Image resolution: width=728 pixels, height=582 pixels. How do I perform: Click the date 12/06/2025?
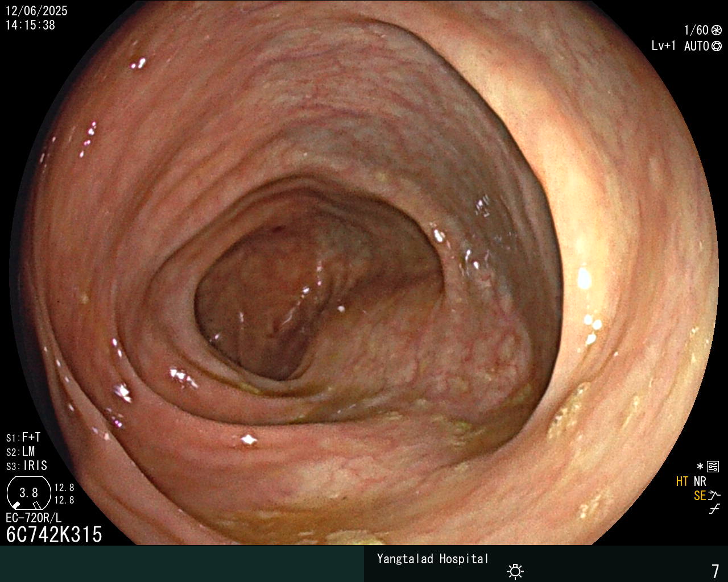(x=36, y=11)
